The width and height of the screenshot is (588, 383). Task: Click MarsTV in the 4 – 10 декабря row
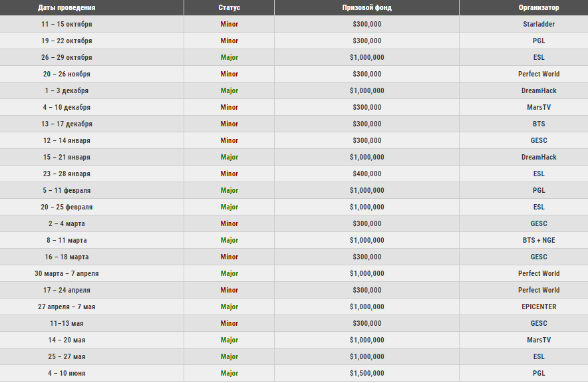pos(538,107)
